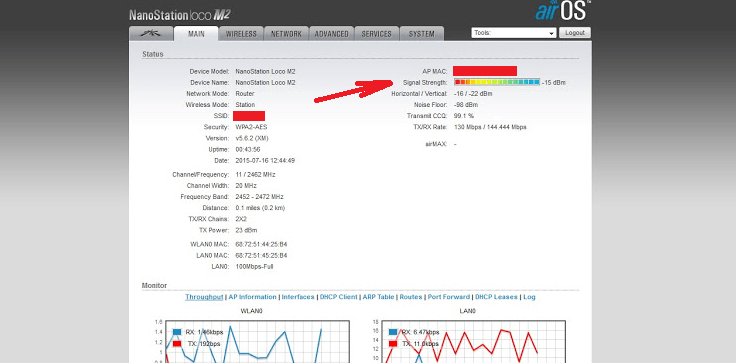Click the WLAN0 RX blue legend swatch

[x=177, y=332]
